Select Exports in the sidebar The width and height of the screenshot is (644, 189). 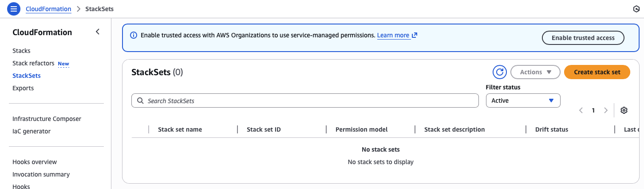[23, 88]
